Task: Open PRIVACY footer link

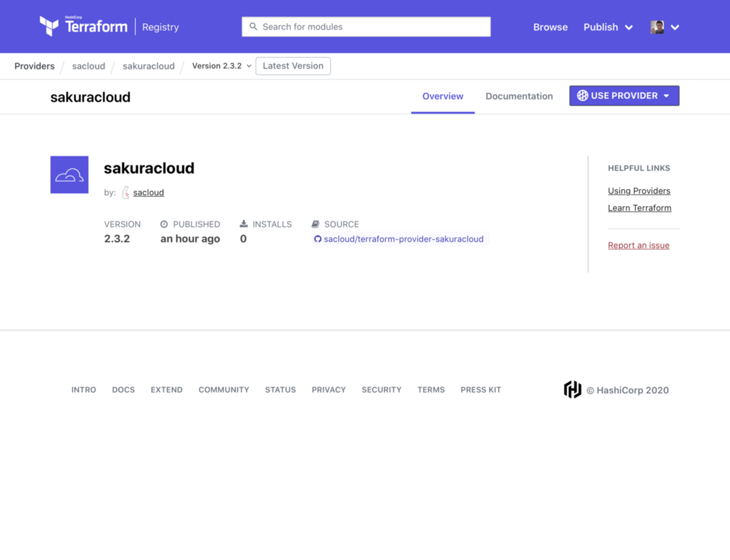Action: pos(329,390)
